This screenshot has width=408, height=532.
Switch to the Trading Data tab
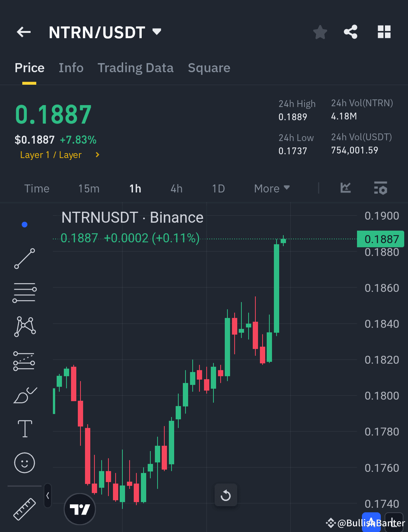[135, 68]
